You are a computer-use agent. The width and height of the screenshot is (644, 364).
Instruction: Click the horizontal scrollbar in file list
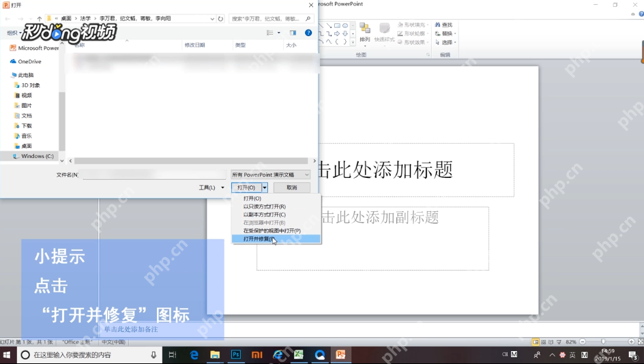(191, 161)
